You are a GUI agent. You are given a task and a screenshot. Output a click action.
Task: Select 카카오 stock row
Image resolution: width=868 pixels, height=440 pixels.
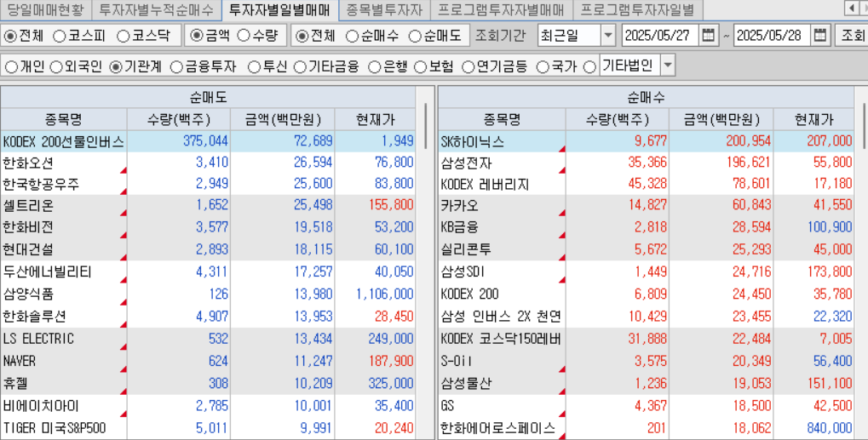[647, 205]
